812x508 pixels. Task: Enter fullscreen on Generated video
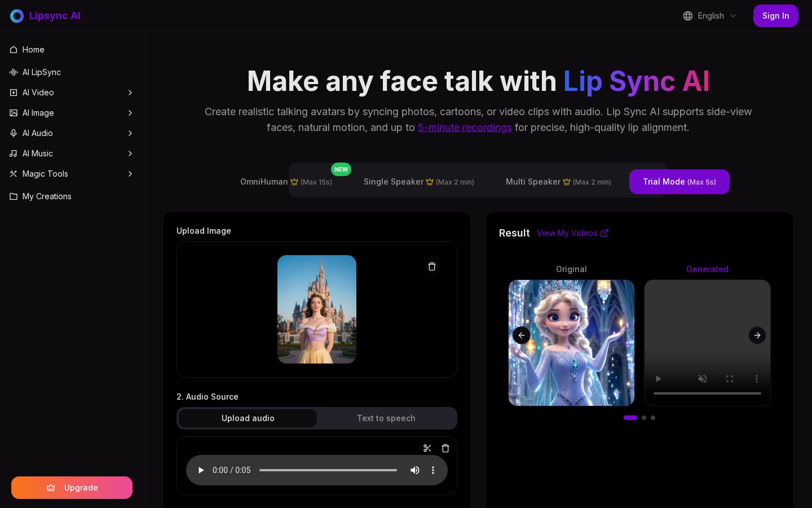[x=730, y=379]
